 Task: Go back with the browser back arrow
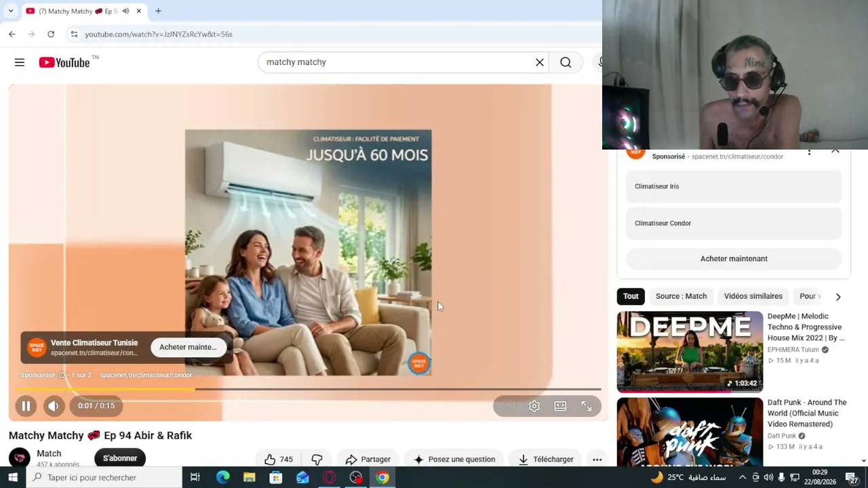pyautogui.click(x=12, y=34)
